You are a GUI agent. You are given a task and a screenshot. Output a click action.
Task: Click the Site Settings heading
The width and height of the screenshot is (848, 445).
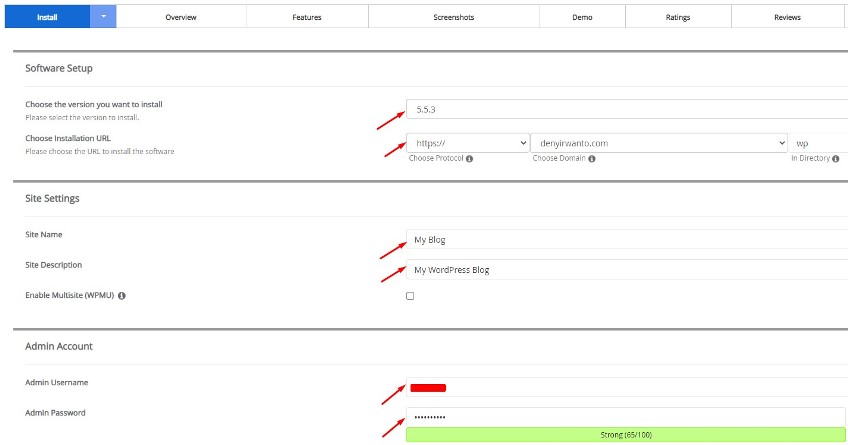pyautogui.click(x=52, y=198)
